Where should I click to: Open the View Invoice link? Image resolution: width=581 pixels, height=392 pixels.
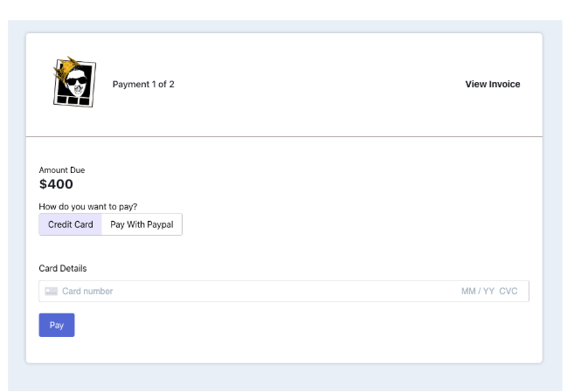(492, 85)
